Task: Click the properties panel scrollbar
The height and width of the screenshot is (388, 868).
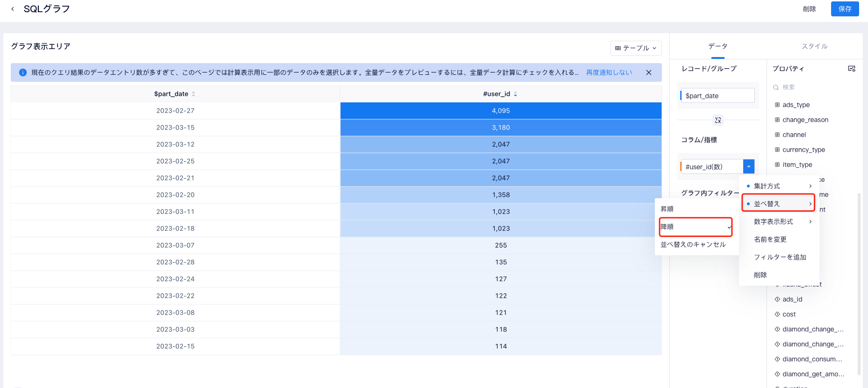Action: [859, 284]
